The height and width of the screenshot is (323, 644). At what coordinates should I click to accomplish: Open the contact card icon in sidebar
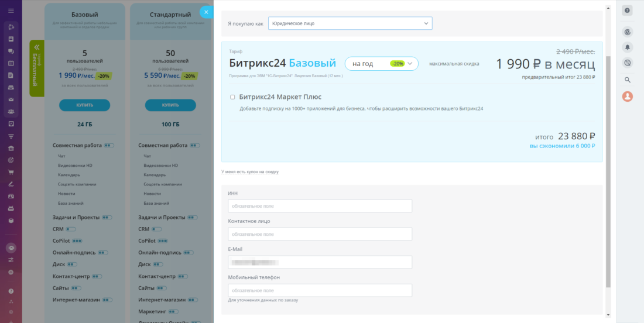click(11, 196)
